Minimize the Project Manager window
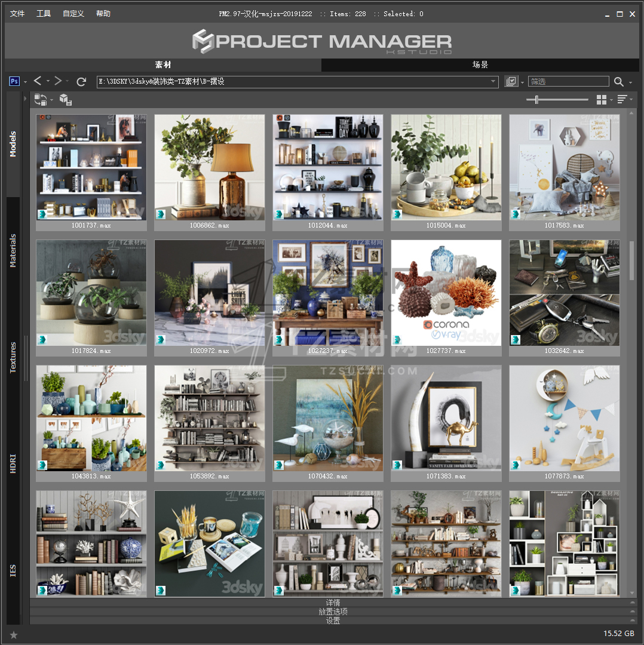The height and width of the screenshot is (645, 644). point(607,14)
